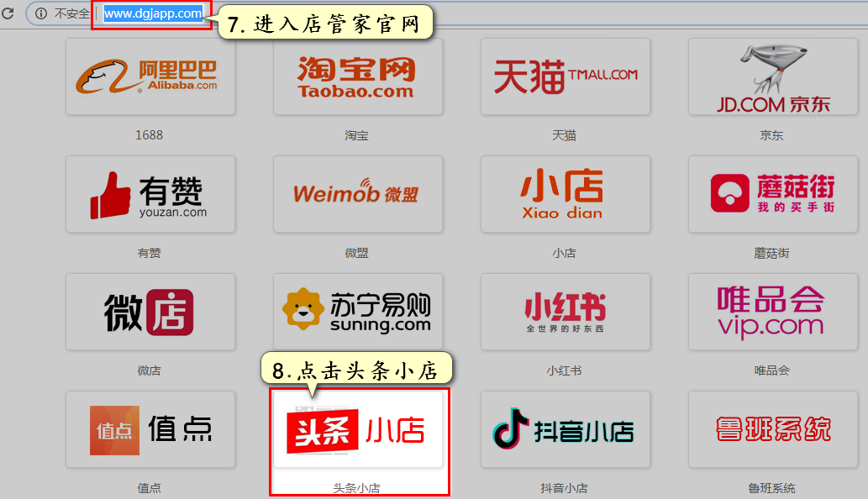Click the 唯品会 text label
This screenshot has width=868, height=499.
click(x=771, y=370)
